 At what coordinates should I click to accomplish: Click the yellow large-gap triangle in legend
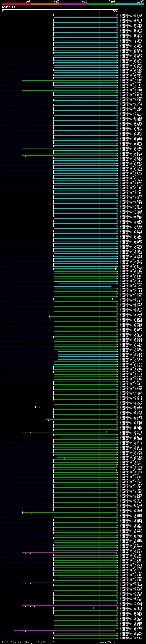pos(19,642)
